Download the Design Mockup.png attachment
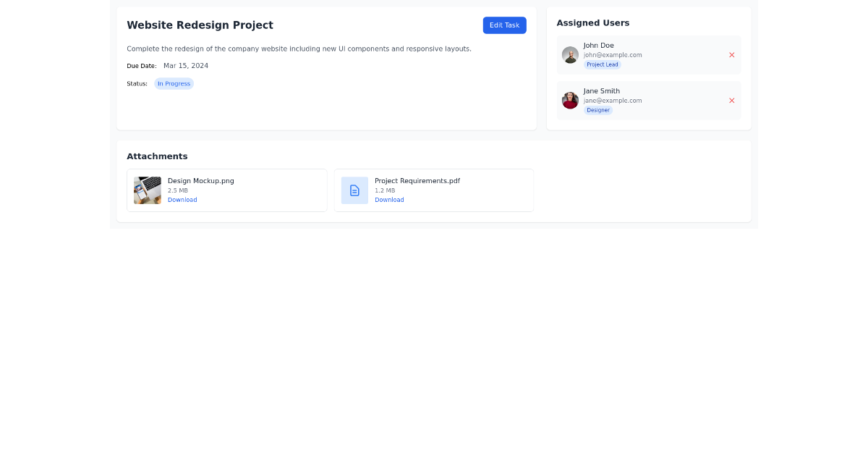 click(x=182, y=199)
